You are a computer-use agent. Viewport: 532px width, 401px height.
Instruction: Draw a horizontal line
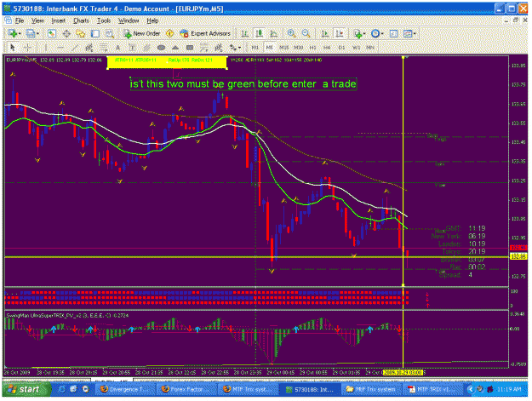coord(60,48)
